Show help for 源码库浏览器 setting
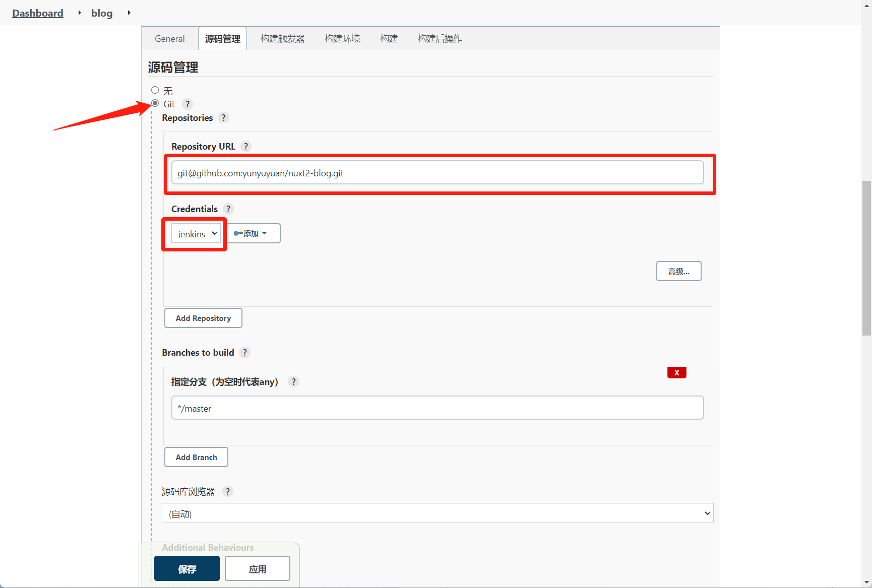This screenshot has width=872, height=588. pyautogui.click(x=228, y=492)
